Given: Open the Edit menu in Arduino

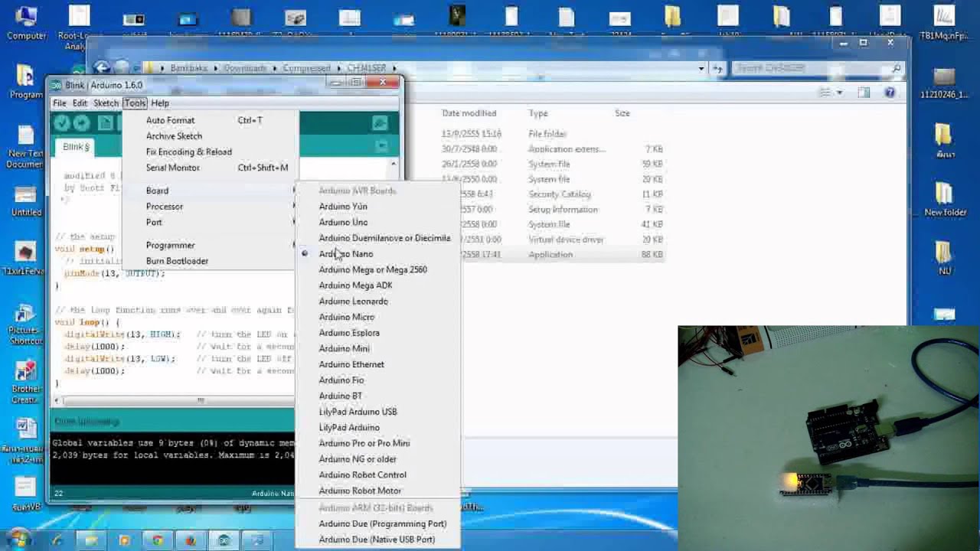Looking at the screenshot, I should (80, 103).
